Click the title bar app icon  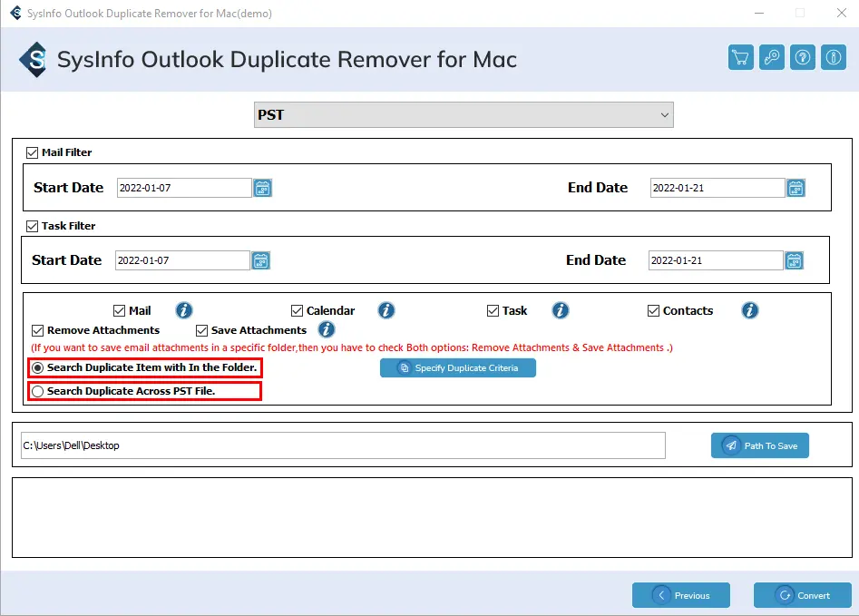15,13
